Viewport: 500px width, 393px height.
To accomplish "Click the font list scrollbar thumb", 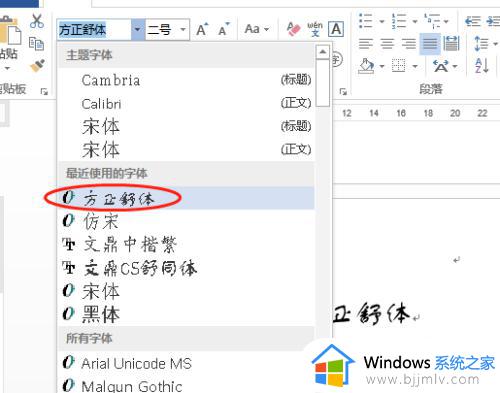I will tap(322, 83).
